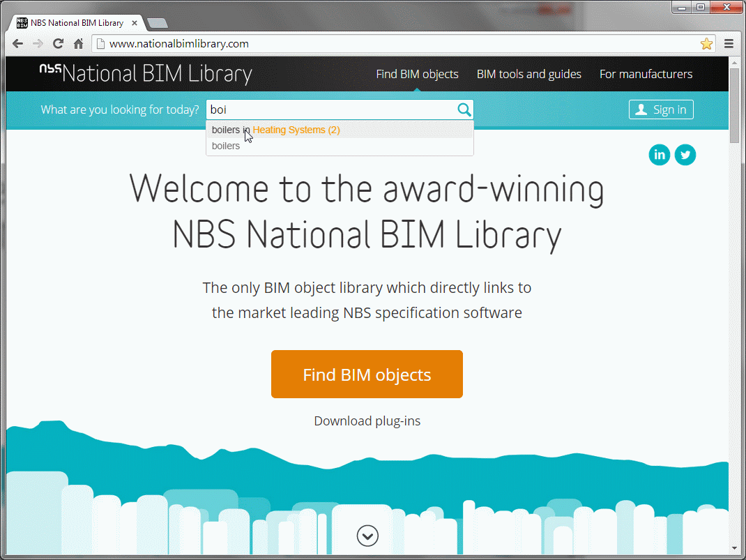Close the NBS National BIM Library tab
The height and width of the screenshot is (560, 746).
click(x=135, y=23)
